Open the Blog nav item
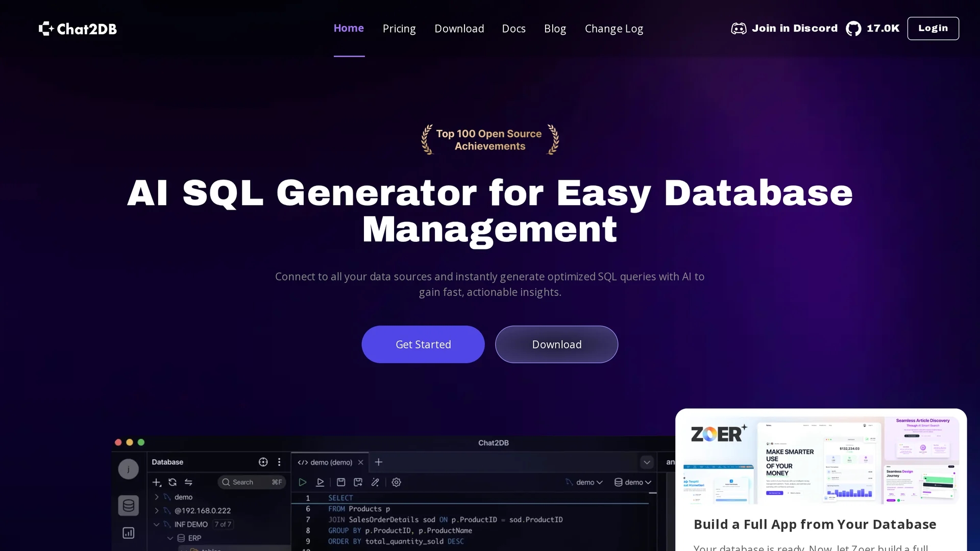The image size is (980, 551). pyautogui.click(x=555, y=29)
